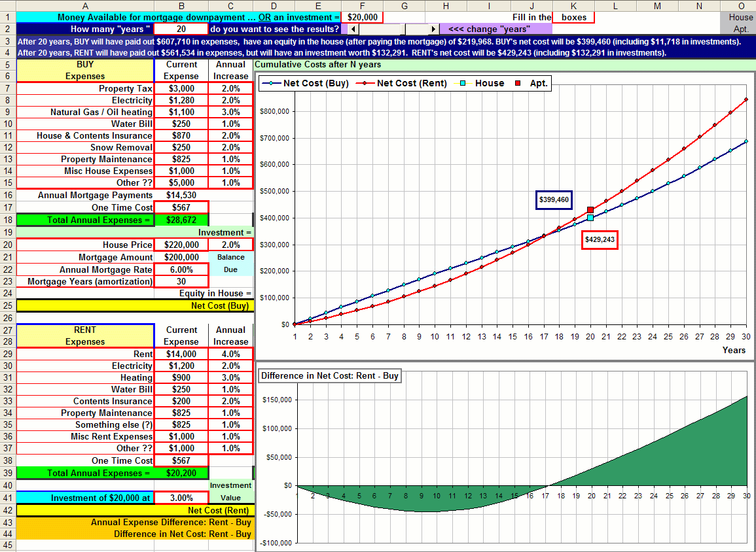Click the Mortgage Amount $200,000 value
The width and height of the screenshot is (756, 552).
tap(181, 257)
